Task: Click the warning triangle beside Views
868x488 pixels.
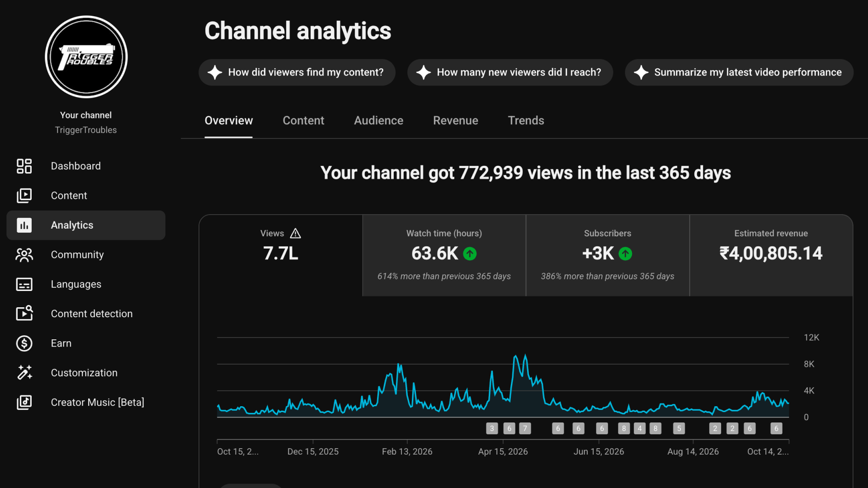Action: tap(295, 233)
